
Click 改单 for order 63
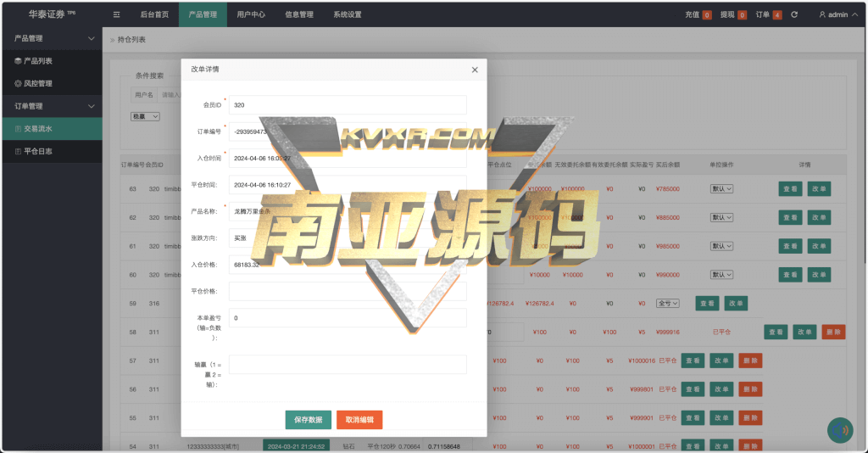click(x=819, y=189)
